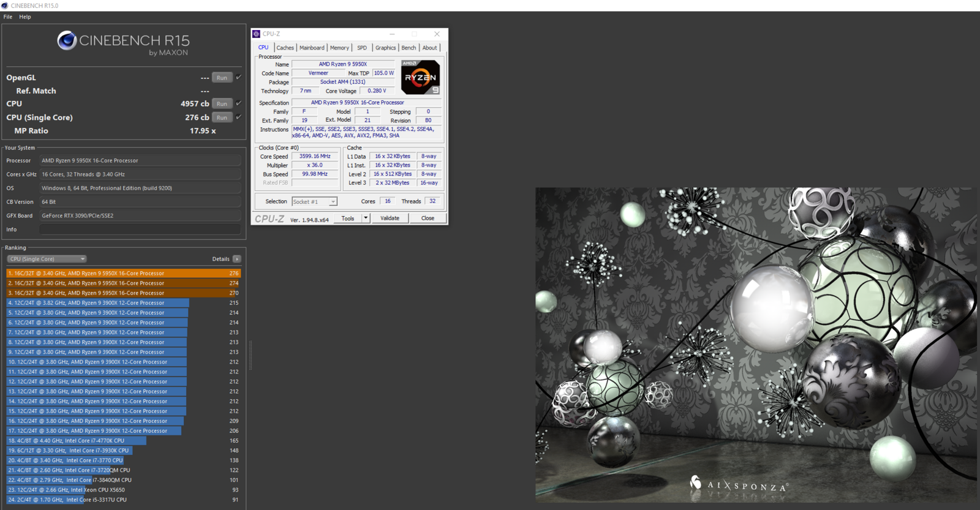Click the GFX Board field
The image size is (980, 510).
coord(140,216)
